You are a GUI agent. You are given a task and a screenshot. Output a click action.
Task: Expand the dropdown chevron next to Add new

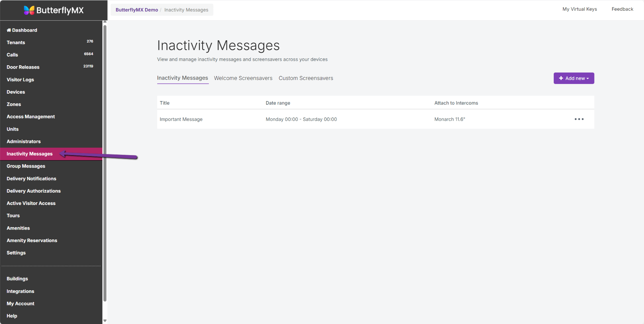pos(588,78)
